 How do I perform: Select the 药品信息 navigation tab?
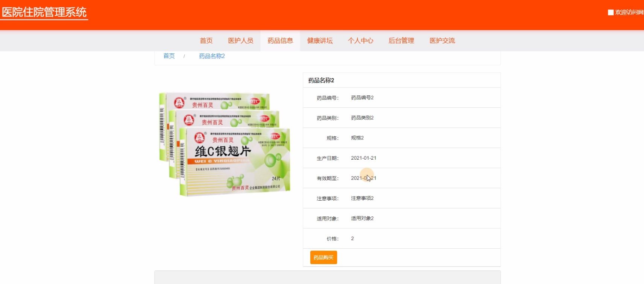280,41
